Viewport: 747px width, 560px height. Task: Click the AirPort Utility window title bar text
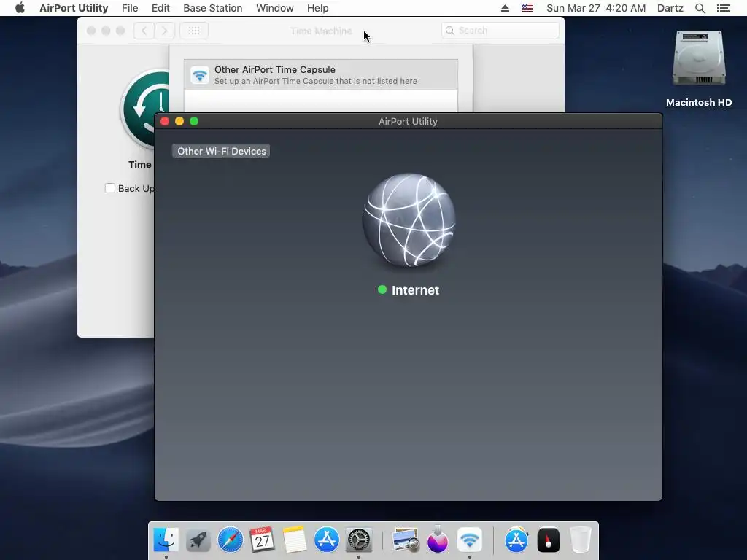(x=408, y=121)
